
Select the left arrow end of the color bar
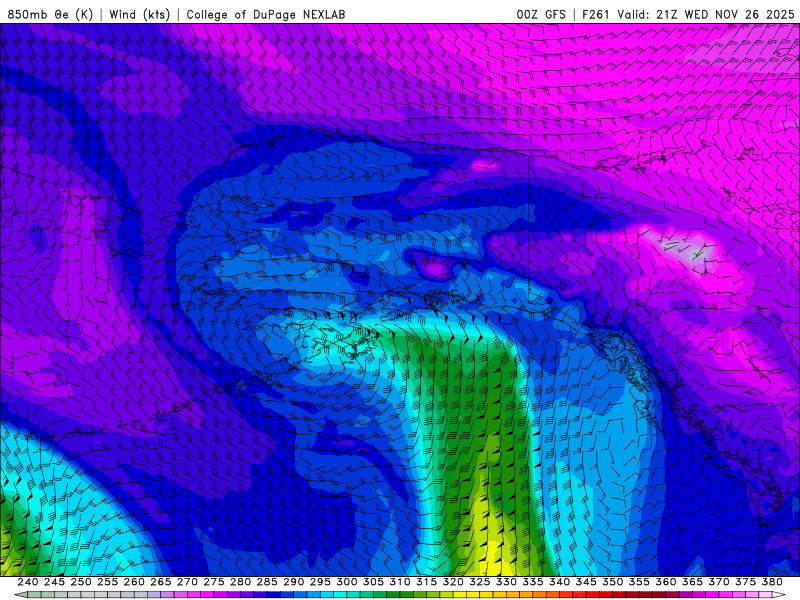click(20, 595)
